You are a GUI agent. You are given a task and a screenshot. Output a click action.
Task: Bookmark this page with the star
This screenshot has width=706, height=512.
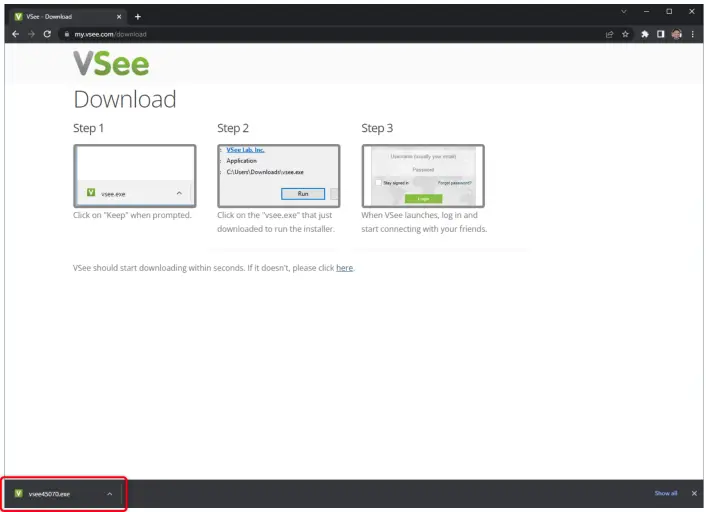[625, 34]
